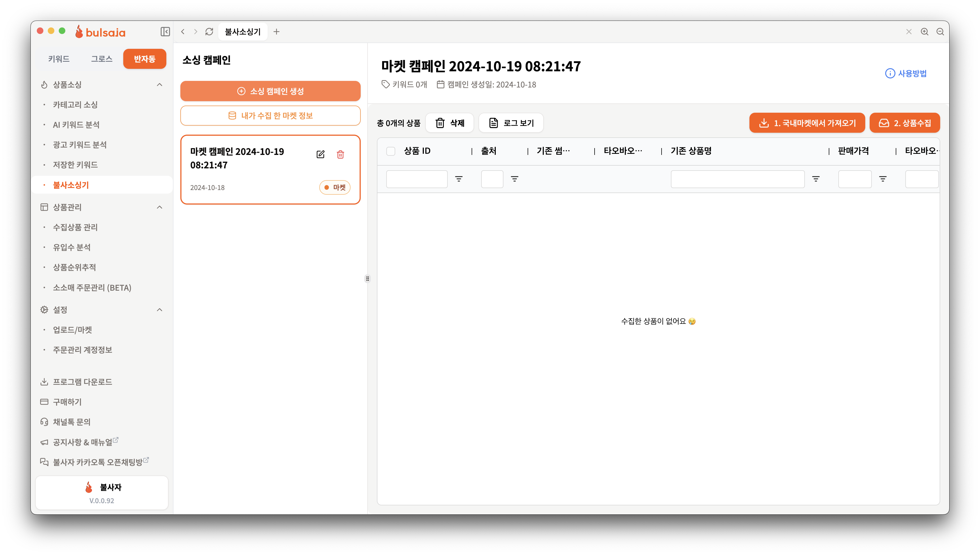The image size is (980, 555).
Task: Collapse the 상품관리 sidebar section
Action: click(x=159, y=207)
